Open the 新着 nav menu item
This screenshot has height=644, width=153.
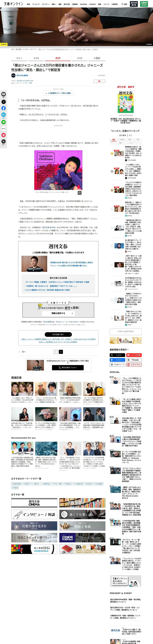coord(28,4)
